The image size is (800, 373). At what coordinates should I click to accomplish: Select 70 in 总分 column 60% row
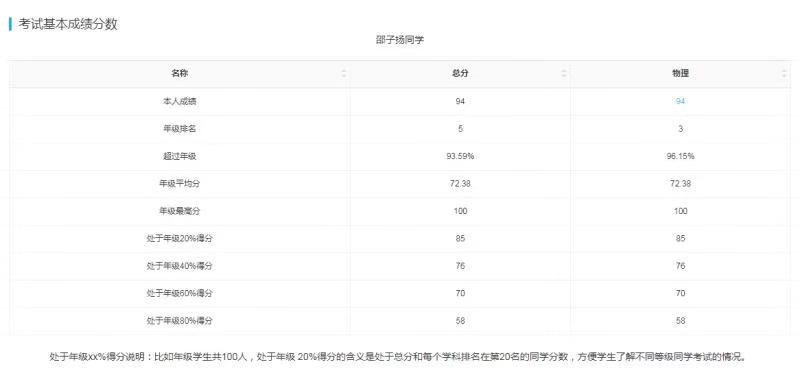pos(460,293)
